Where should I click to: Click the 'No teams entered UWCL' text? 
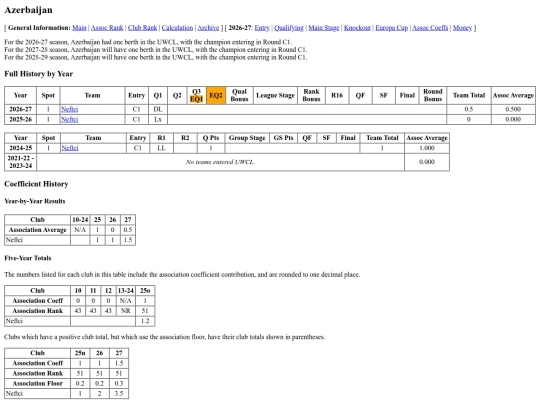click(x=220, y=162)
